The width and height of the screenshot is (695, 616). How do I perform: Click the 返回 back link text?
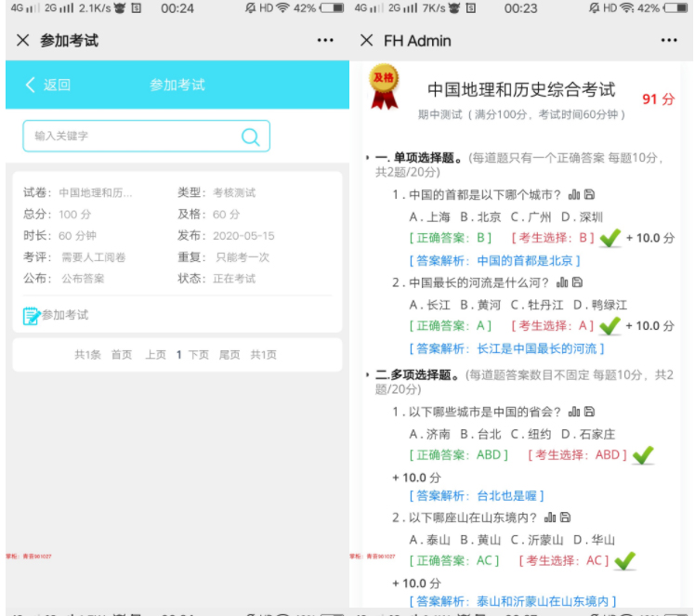tap(57, 85)
